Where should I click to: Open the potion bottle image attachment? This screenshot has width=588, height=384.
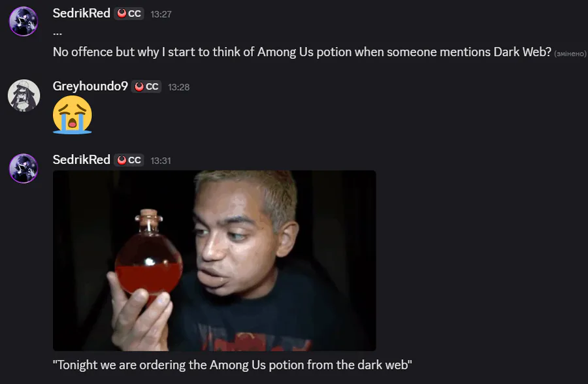coord(214,261)
